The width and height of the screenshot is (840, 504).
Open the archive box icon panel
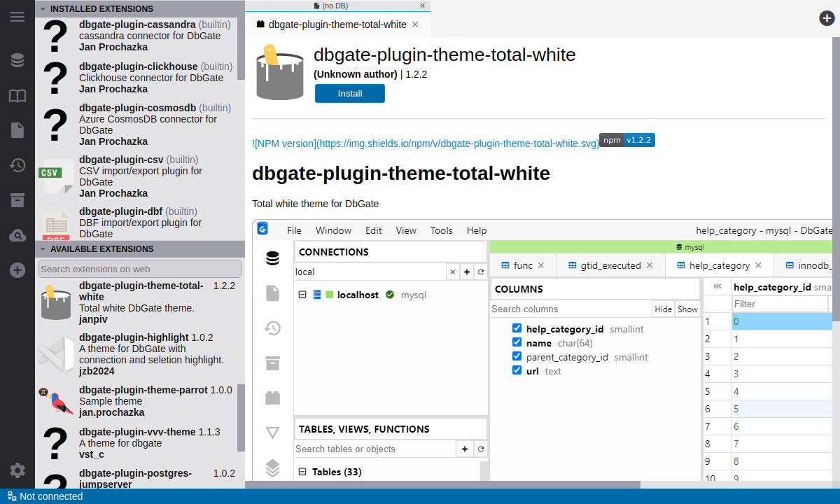point(17,200)
